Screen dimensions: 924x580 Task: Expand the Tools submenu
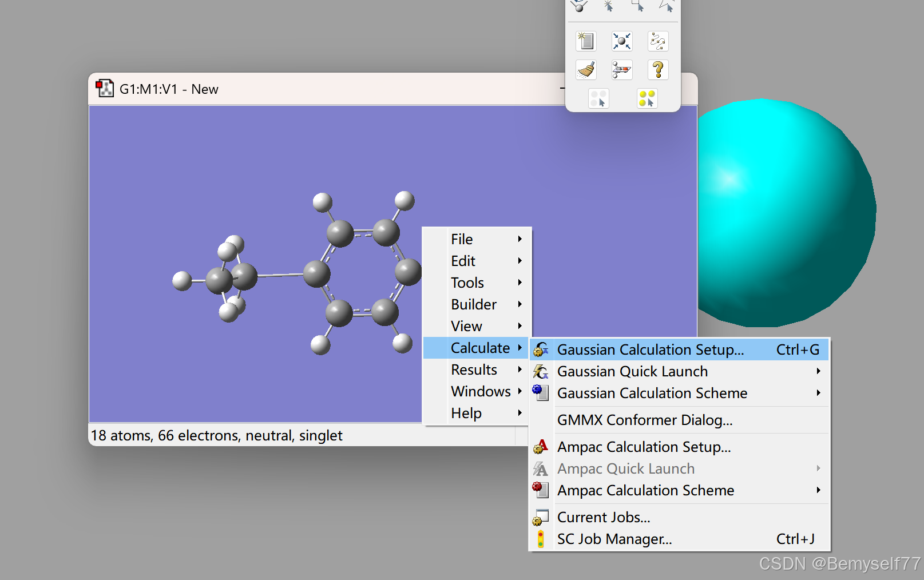[478, 283]
